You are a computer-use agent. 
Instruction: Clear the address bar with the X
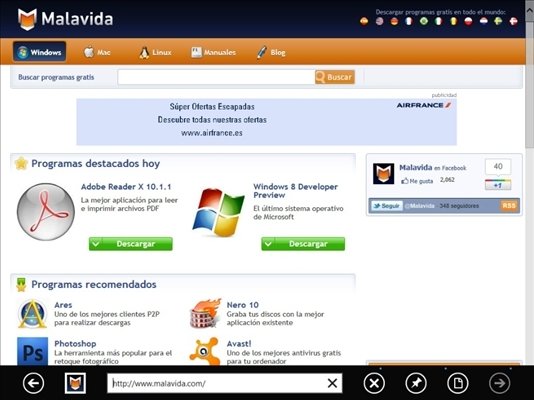click(x=332, y=383)
